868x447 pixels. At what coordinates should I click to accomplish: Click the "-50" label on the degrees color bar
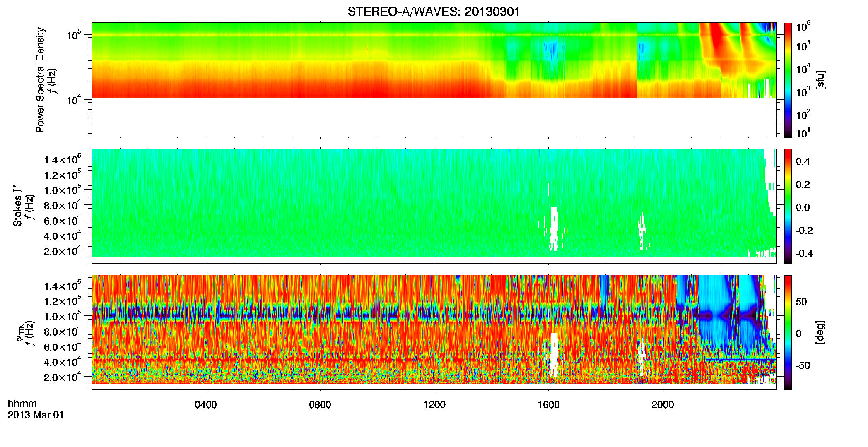pyautogui.click(x=803, y=366)
